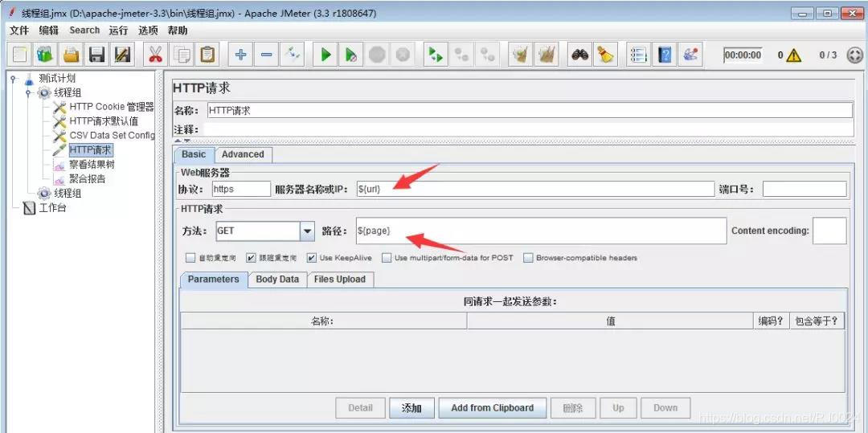Click the Copy icon in toolbar
Image resolution: width=868 pixels, height=433 pixels.
point(182,55)
